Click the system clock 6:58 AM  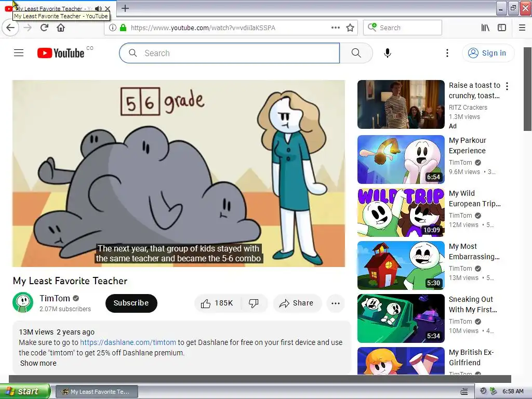click(513, 391)
